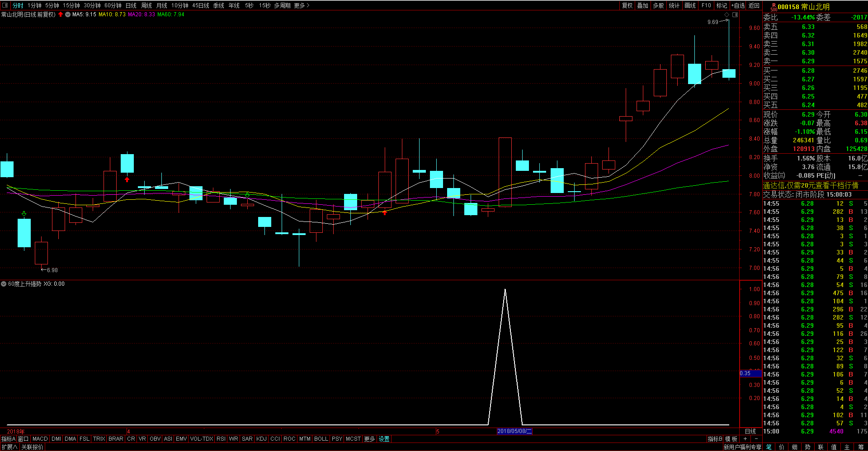868x452 pixels.
Task: Select the DMI indicator tab
Action: point(57,439)
